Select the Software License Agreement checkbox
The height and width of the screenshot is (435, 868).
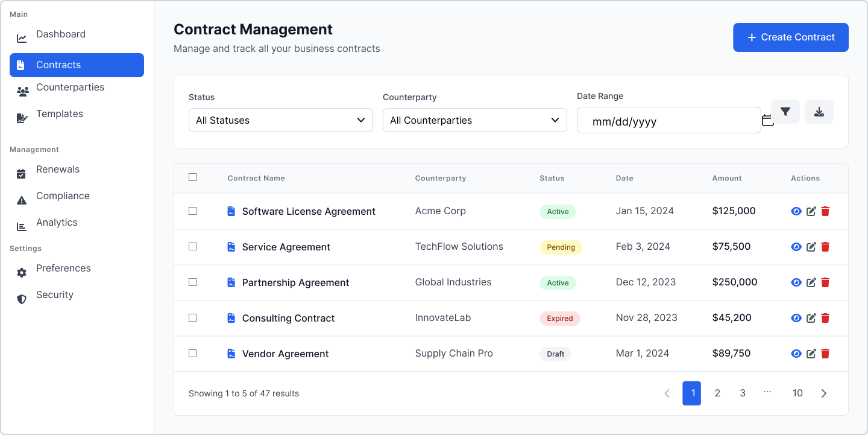[x=193, y=211]
